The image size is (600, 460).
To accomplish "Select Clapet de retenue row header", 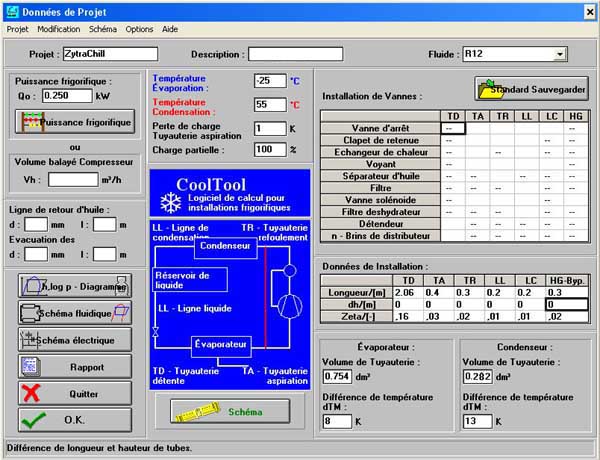I will 380,140.
